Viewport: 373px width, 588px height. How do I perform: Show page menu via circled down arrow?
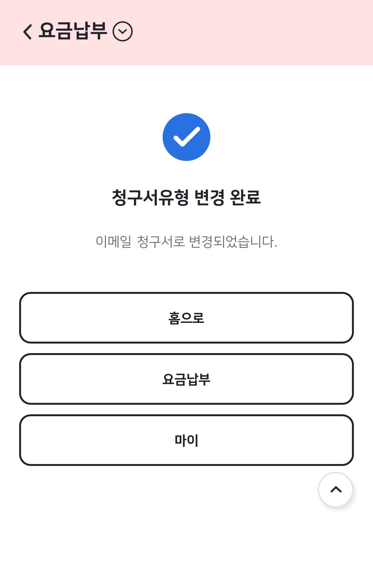122,32
